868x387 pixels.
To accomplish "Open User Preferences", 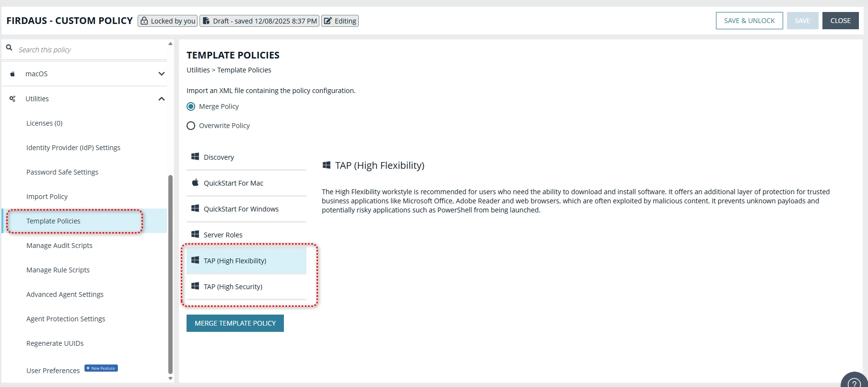I will 53,371.
